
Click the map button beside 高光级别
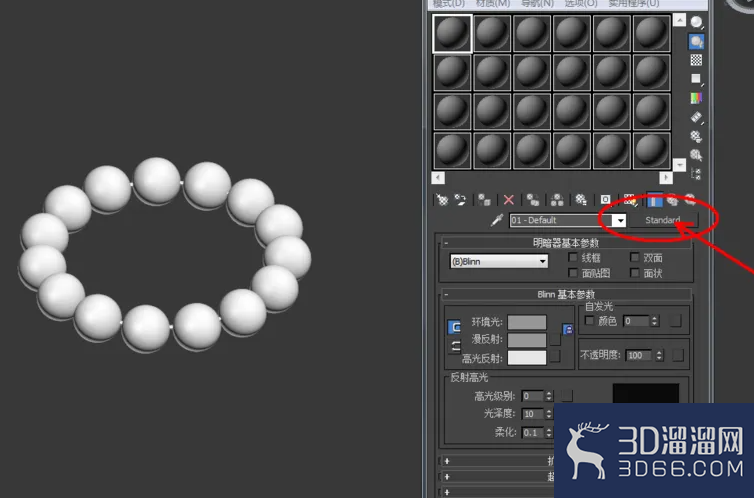tap(567, 396)
